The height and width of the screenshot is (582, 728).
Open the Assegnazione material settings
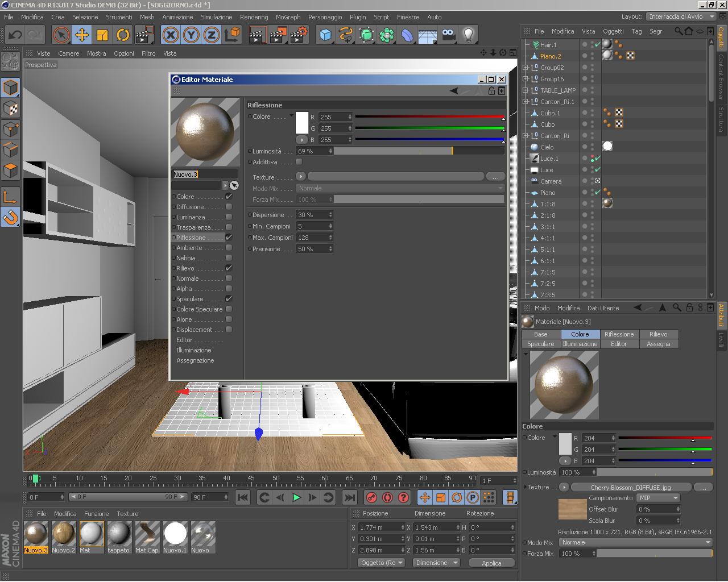tap(195, 360)
